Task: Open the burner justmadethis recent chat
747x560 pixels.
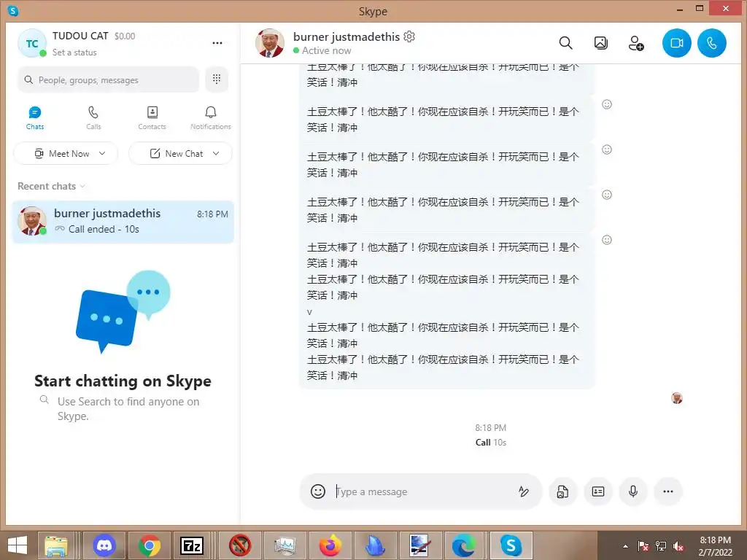Action: tap(123, 222)
